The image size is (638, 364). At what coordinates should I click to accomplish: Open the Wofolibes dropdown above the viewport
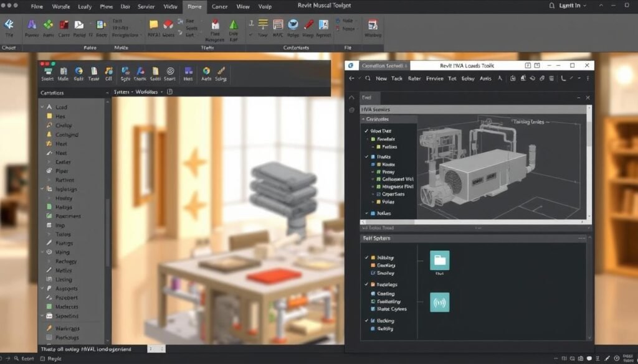(150, 92)
